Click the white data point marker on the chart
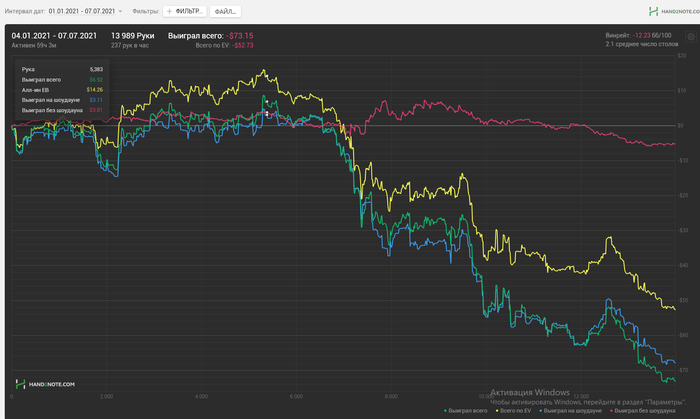This screenshot has height=419, width=700. click(268, 114)
